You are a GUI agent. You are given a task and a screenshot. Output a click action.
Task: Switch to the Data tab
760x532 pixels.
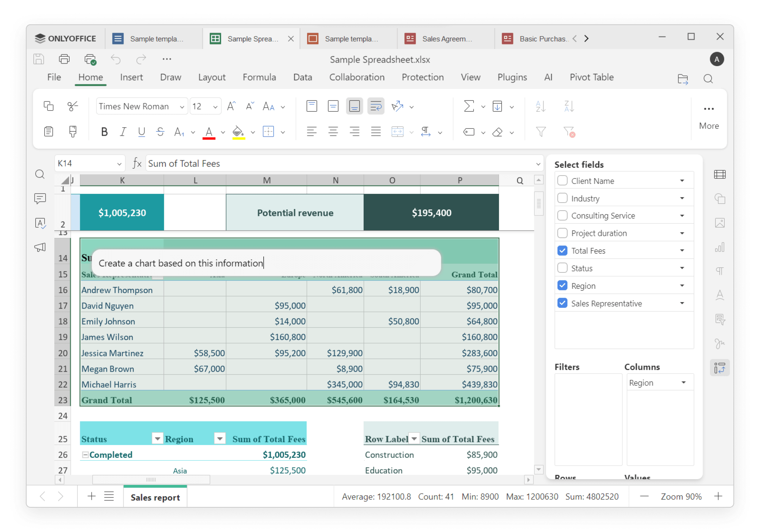pos(302,77)
